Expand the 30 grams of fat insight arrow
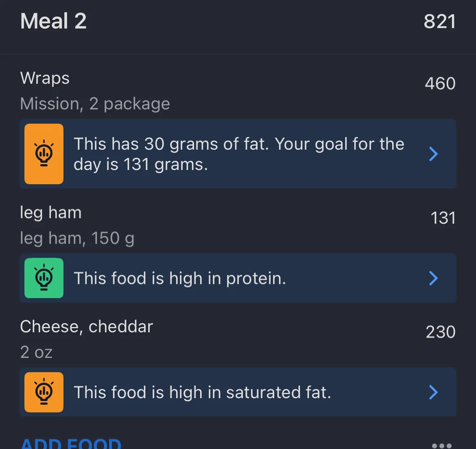The image size is (476, 449). [x=433, y=154]
